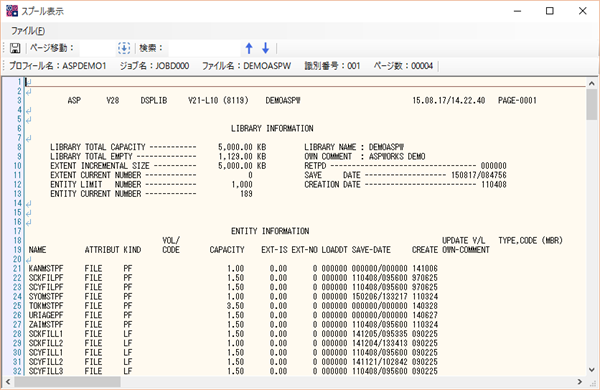The width and height of the screenshot is (600, 390).
Task: Click the horizontal scrollbar thumb
Action: pos(68,382)
